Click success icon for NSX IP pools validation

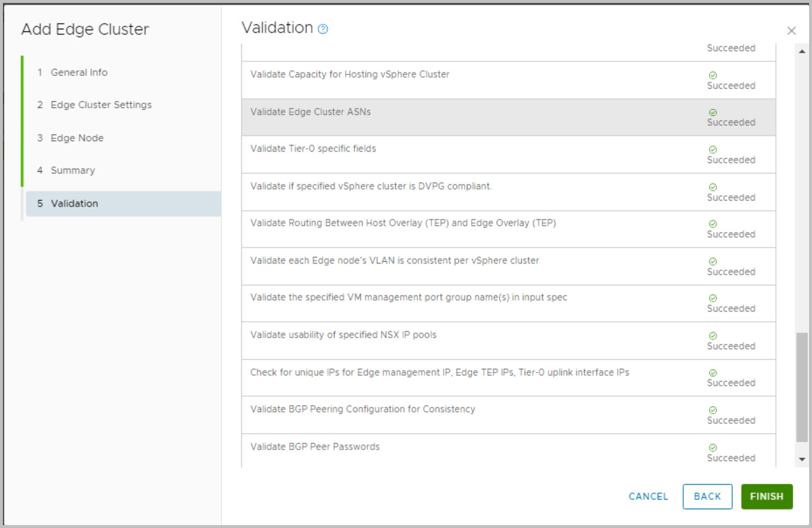click(x=712, y=336)
